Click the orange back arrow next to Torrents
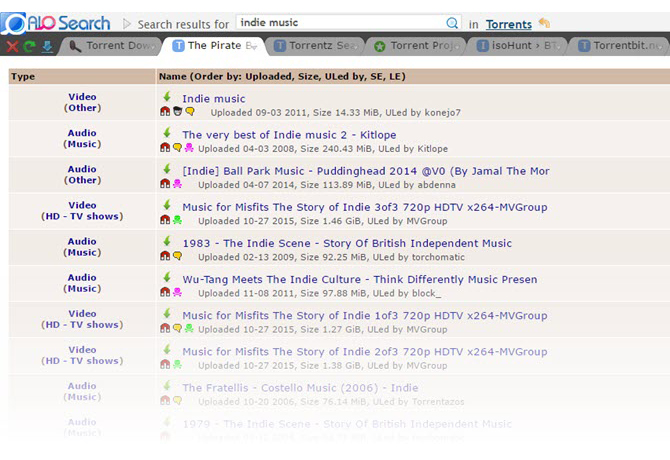 (544, 23)
